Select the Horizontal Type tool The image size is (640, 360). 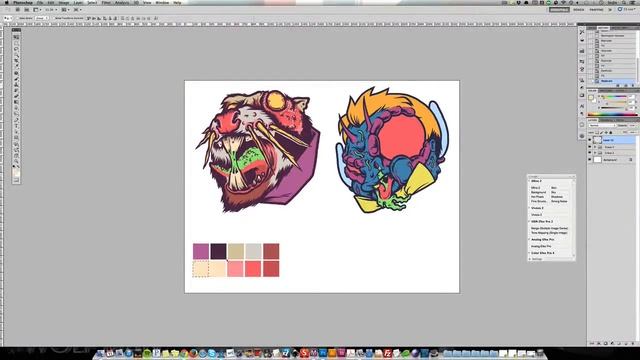tap(16, 126)
